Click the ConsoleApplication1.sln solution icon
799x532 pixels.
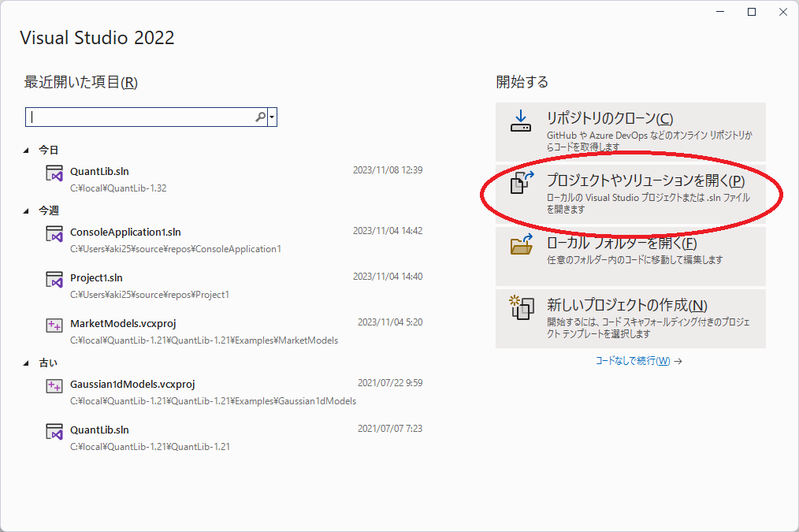coord(54,234)
